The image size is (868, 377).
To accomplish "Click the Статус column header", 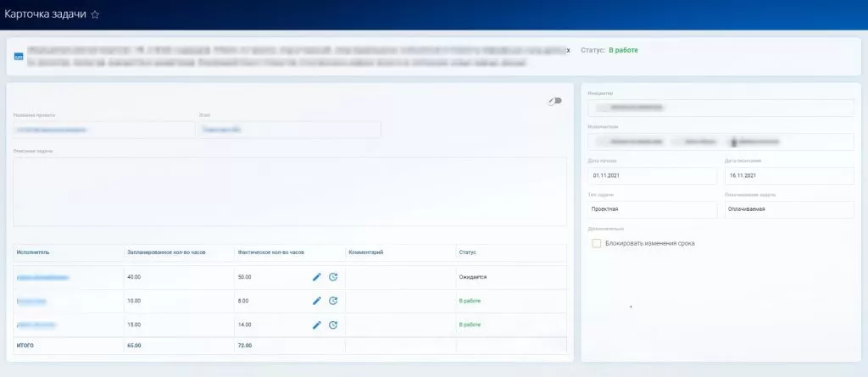I will click(468, 252).
